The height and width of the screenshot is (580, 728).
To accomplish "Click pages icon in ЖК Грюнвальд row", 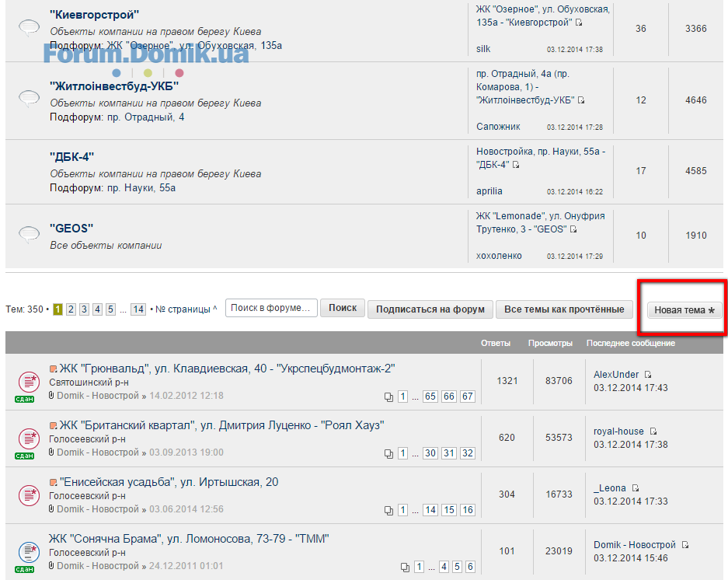I will (388, 397).
